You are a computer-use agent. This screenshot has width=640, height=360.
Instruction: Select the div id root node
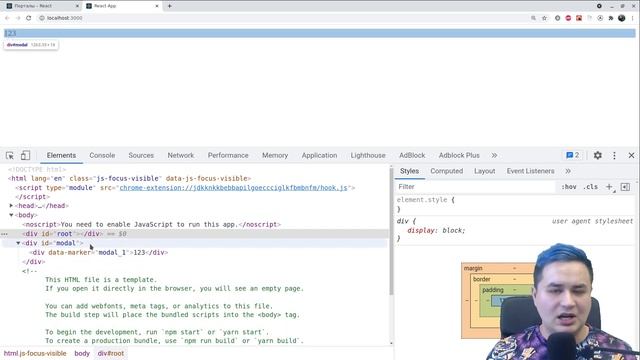tap(194, 234)
